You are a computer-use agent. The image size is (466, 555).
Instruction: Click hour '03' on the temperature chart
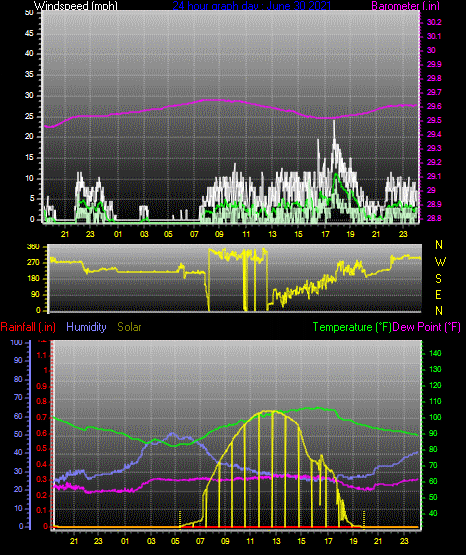click(151, 541)
